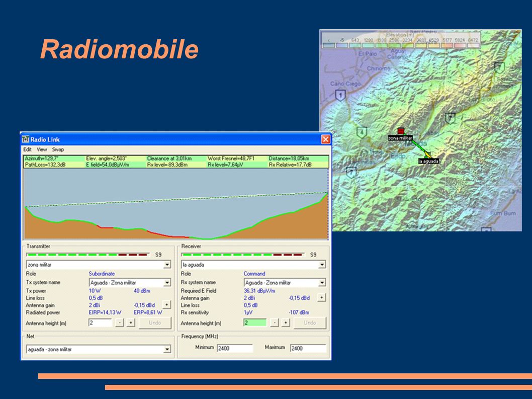Click the route 4 shield on the map
This screenshot has height=399, width=532.
[362, 132]
